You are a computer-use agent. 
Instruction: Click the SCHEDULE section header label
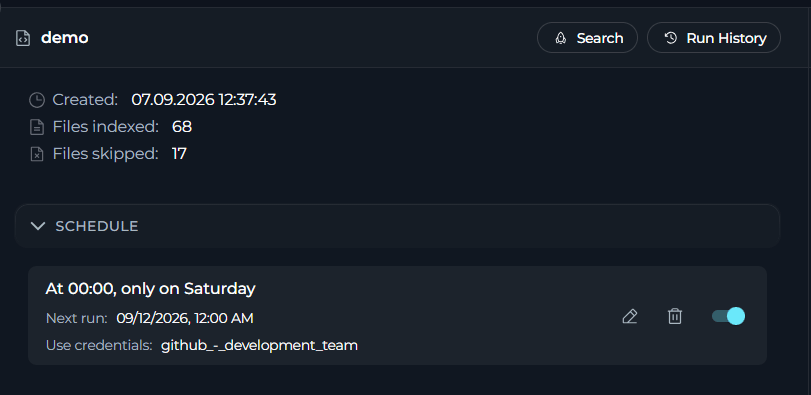(x=97, y=226)
